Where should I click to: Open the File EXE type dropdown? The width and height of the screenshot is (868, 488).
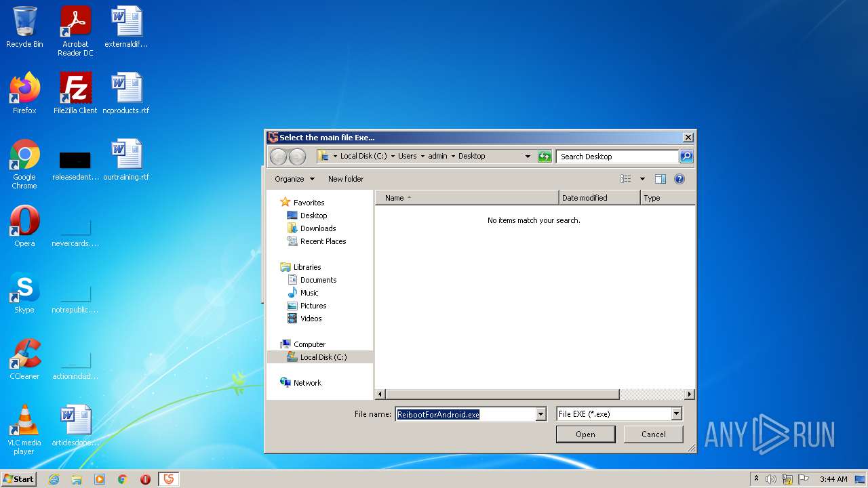pos(676,414)
